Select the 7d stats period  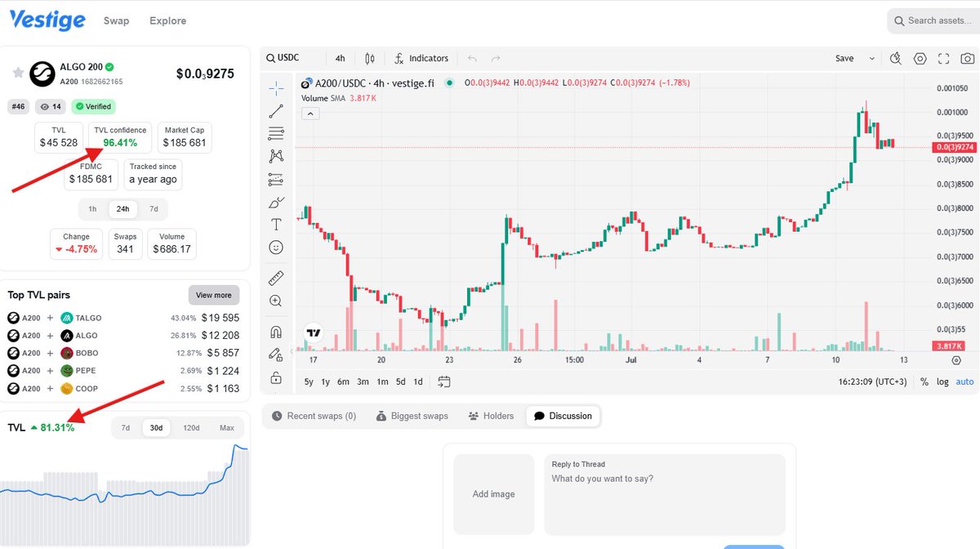click(x=154, y=208)
